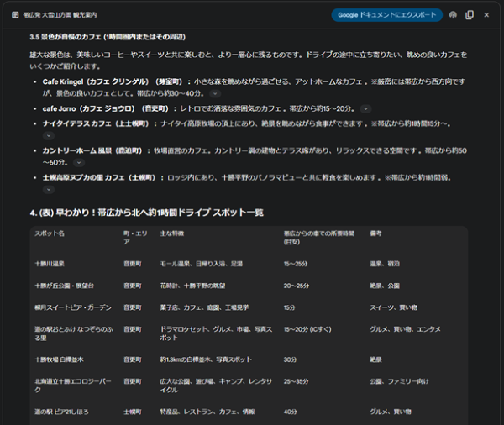Viewport: 504px width, 425px height.
Task: Click the column header 帯広からの車での所要時間 (目安)
Action: click(319, 237)
